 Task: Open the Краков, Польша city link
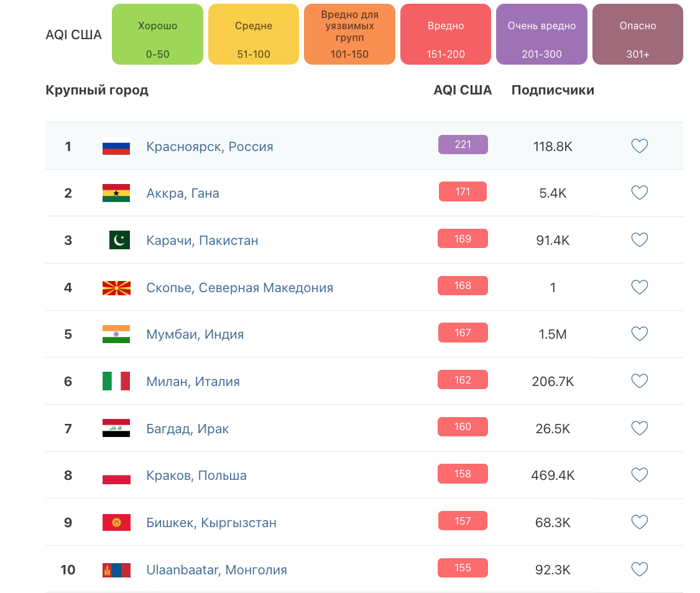pos(196,476)
